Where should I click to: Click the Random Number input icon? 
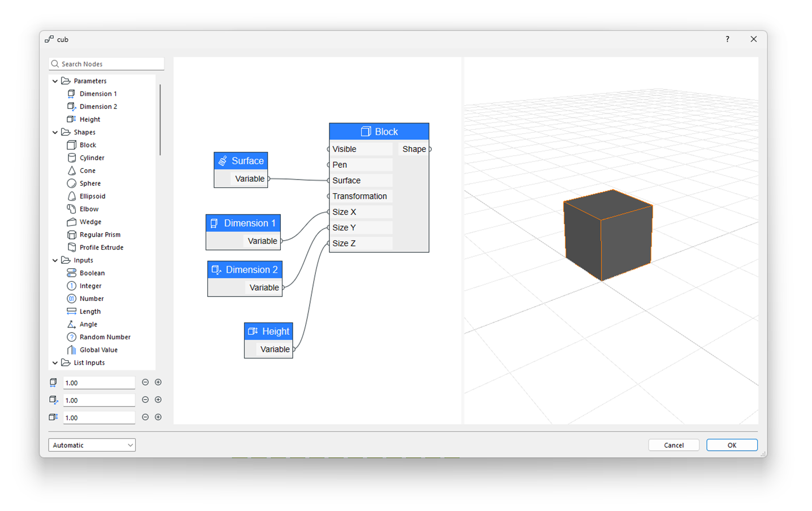point(71,337)
